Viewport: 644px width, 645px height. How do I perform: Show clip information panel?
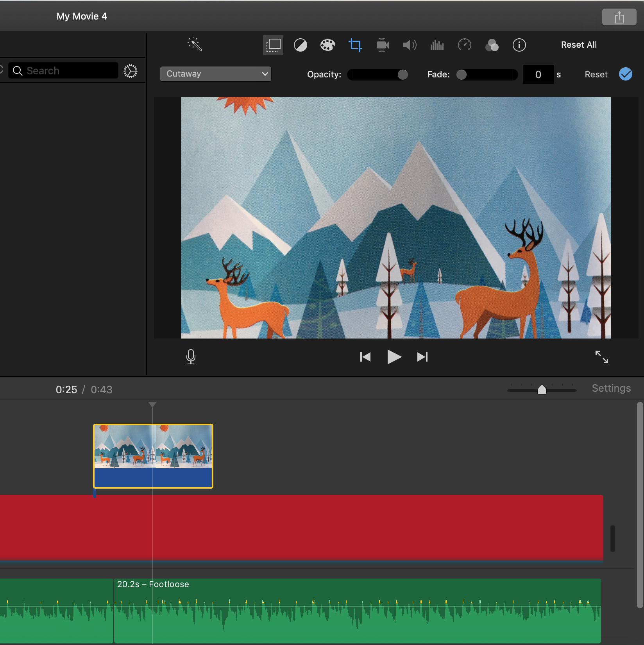pos(519,45)
